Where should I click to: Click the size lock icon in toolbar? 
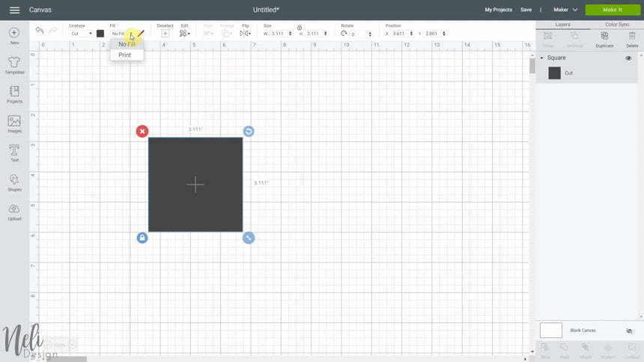coord(300,28)
